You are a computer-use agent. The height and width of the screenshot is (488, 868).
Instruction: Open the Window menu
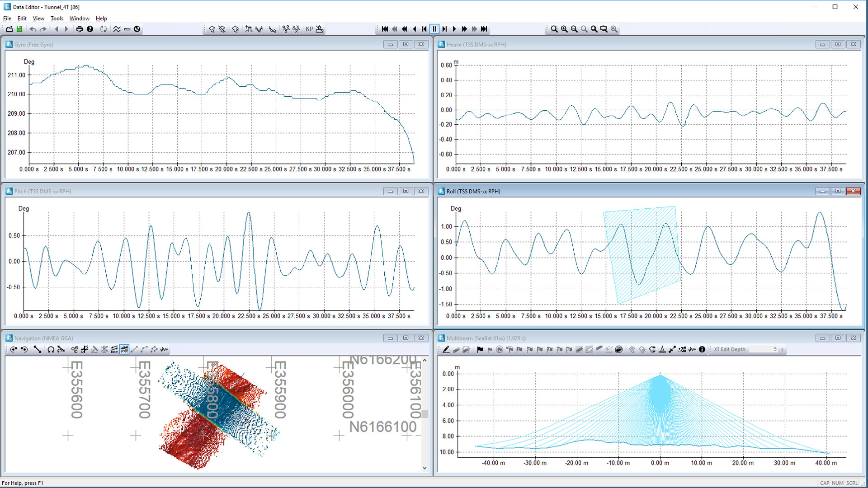tap(79, 19)
